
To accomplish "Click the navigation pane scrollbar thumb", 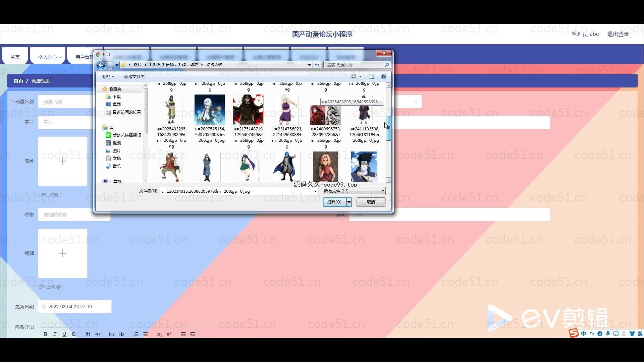I will [146, 111].
